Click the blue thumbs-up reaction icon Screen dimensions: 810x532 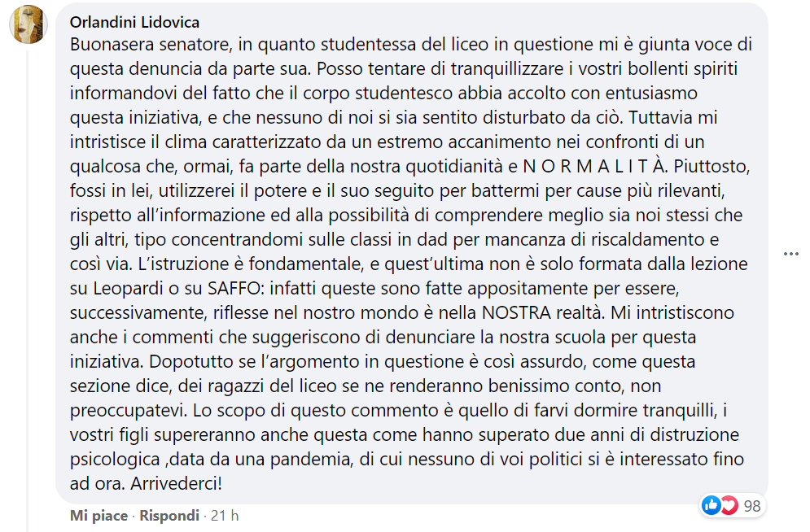[x=711, y=505]
